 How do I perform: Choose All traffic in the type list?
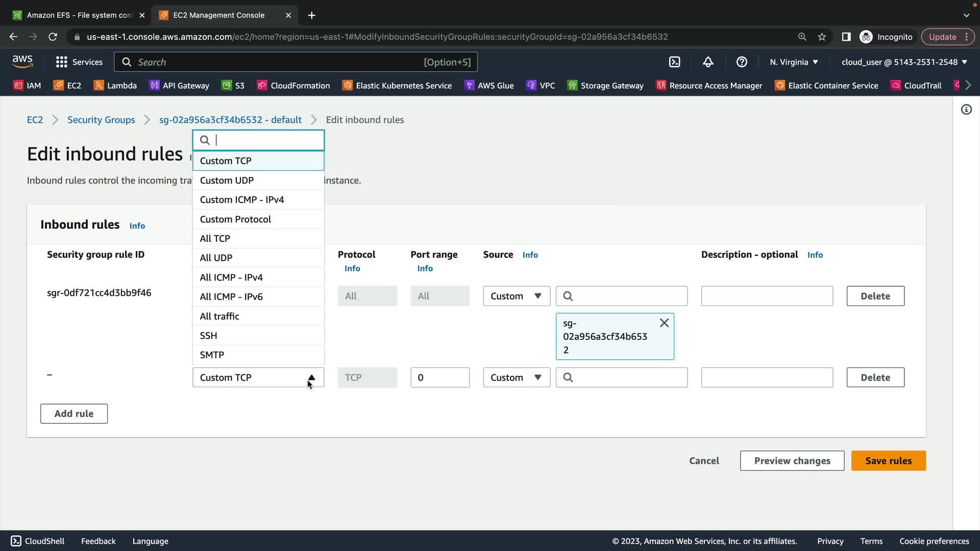click(x=219, y=316)
